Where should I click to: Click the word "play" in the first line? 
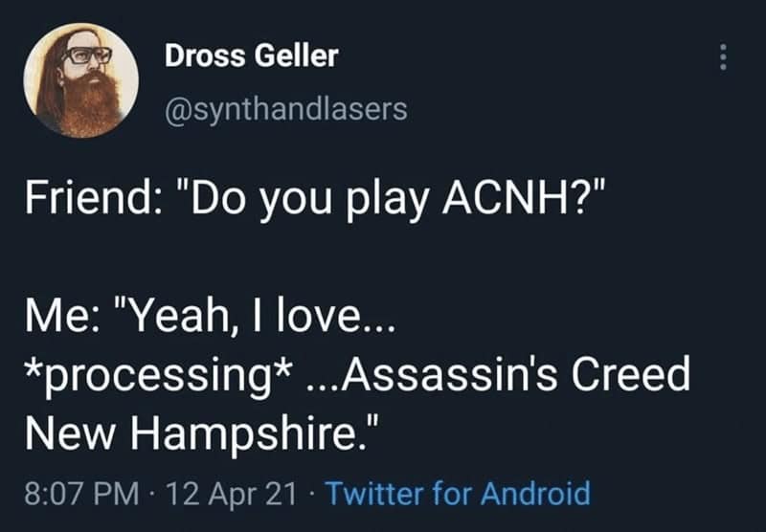tap(393, 199)
